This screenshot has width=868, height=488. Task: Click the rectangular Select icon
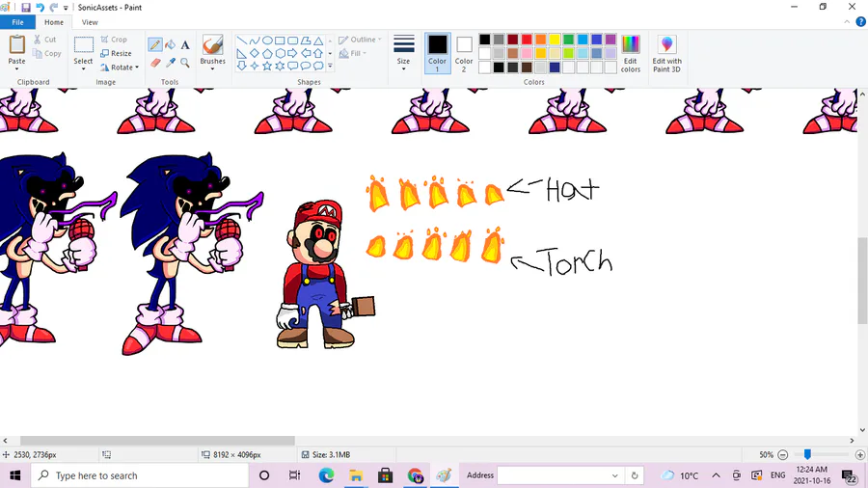click(x=84, y=45)
